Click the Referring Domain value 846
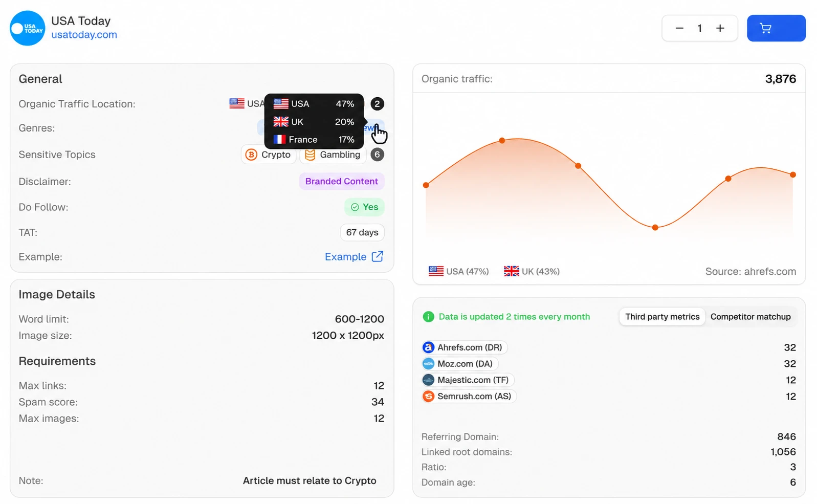The width and height of the screenshot is (817, 504). pos(786,437)
